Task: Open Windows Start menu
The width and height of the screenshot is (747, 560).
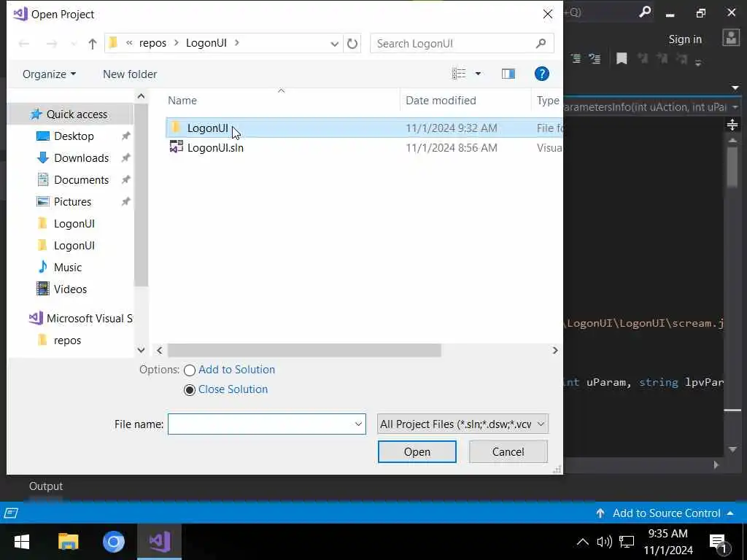Action: (21, 542)
